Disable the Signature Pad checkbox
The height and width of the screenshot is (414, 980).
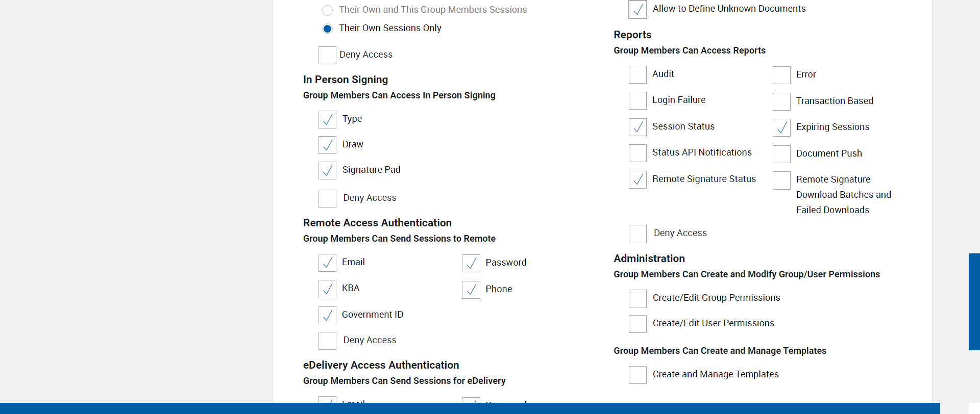[x=327, y=170]
